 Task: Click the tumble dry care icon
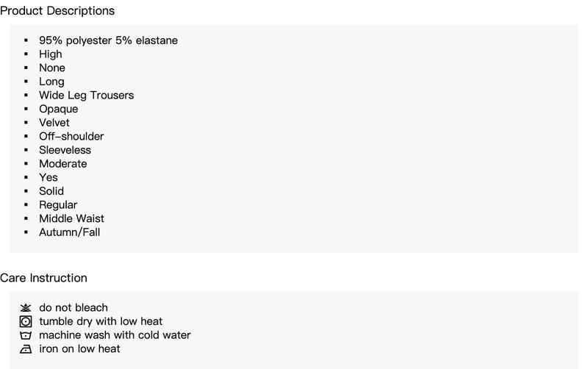point(26,321)
